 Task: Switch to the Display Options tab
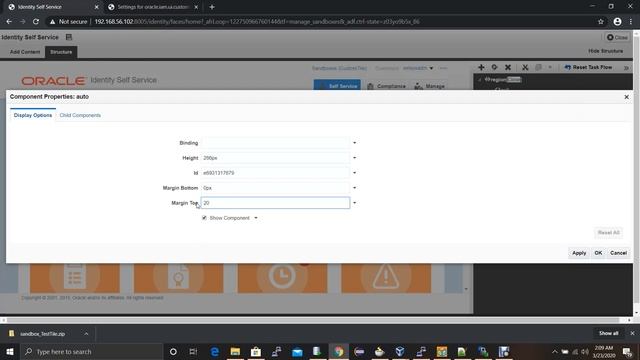[x=33, y=116]
